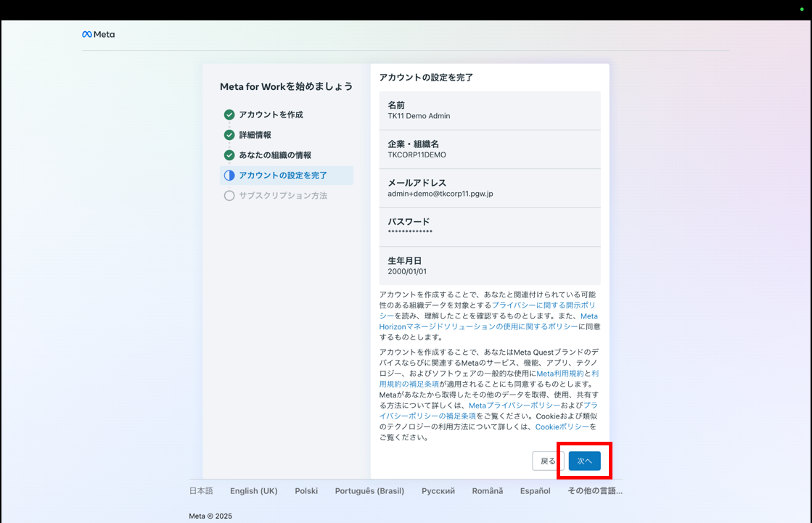Click the birth date 2000/01/01
812x523 pixels.
(x=407, y=271)
